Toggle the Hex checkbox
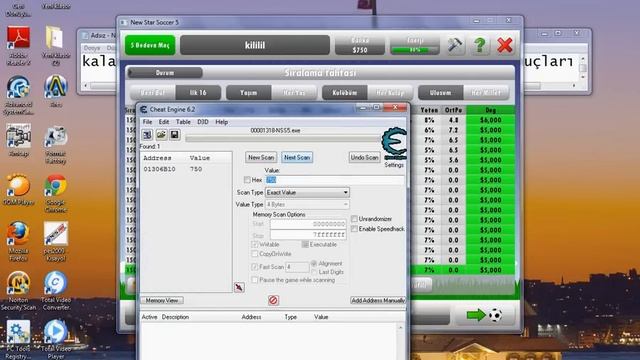The width and height of the screenshot is (640, 360). point(247,180)
